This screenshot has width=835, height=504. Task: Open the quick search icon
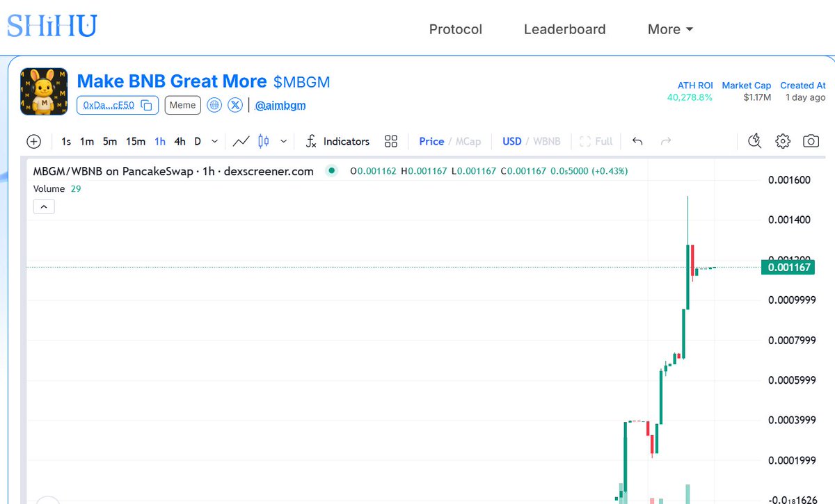(x=755, y=141)
